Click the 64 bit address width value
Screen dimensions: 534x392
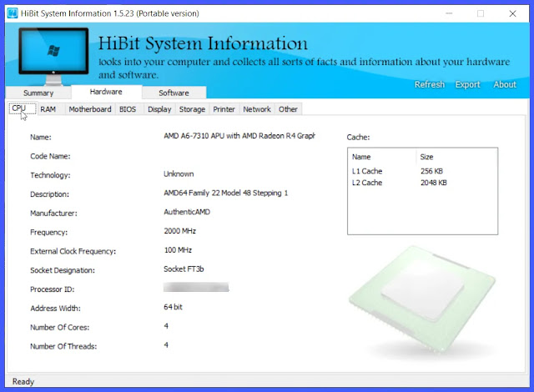pos(173,307)
